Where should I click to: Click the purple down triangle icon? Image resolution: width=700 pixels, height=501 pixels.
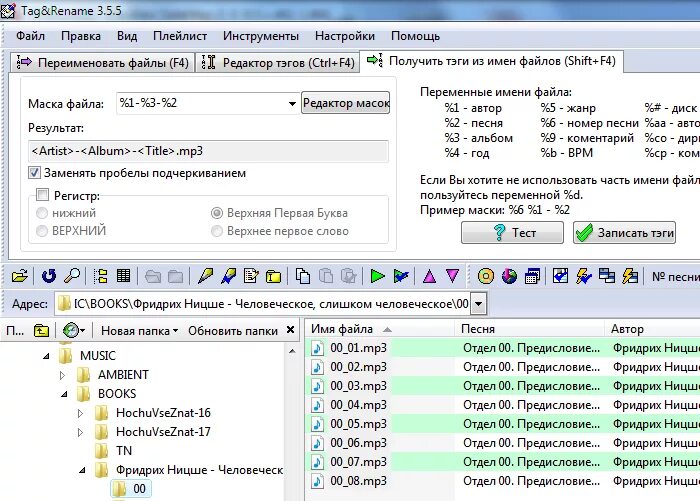(x=453, y=276)
